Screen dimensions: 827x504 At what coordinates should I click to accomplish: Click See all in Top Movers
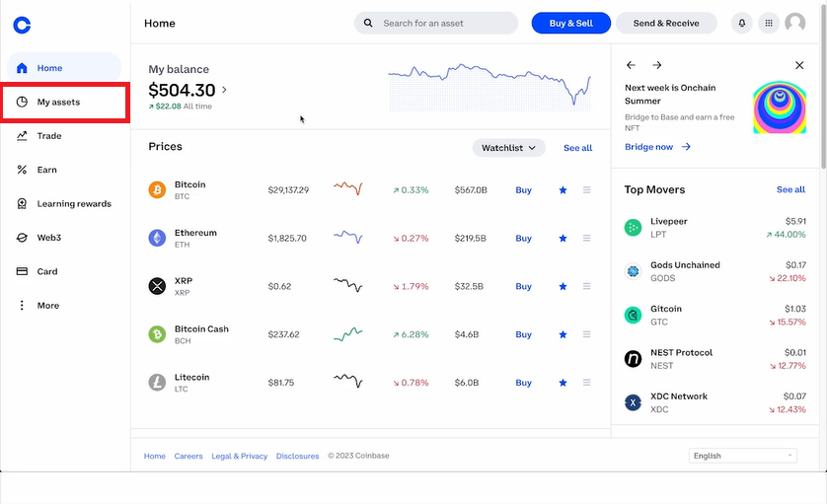point(790,189)
